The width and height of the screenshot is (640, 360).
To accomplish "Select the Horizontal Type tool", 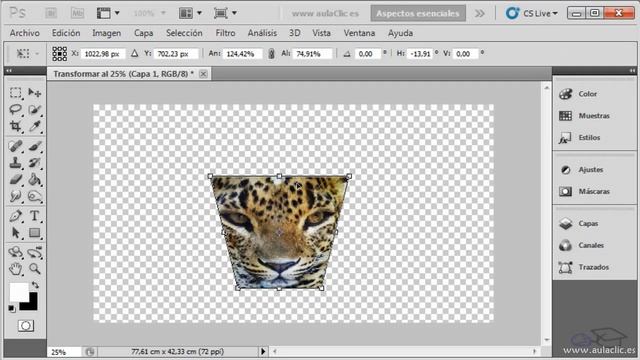I will pyautogui.click(x=35, y=216).
